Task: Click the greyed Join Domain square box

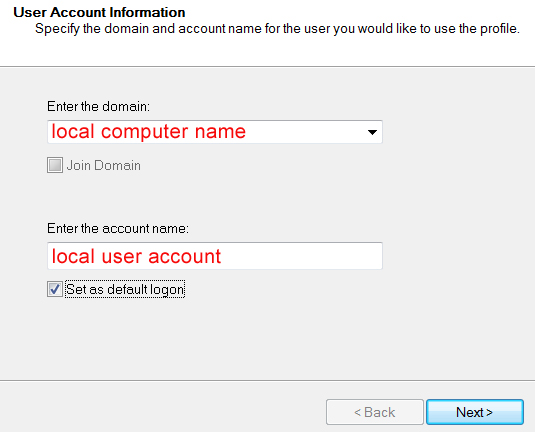Action: (x=55, y=165)
